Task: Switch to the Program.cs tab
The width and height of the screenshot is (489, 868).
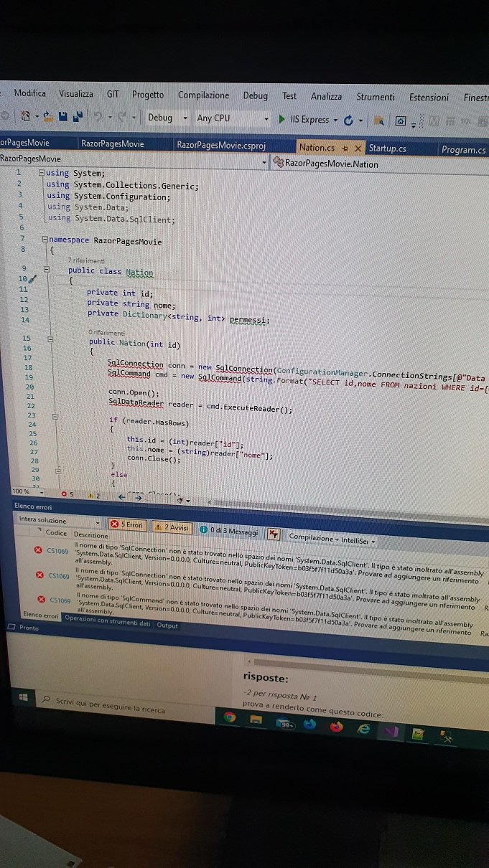Action: pyautogui.click(x=463, y=149)
